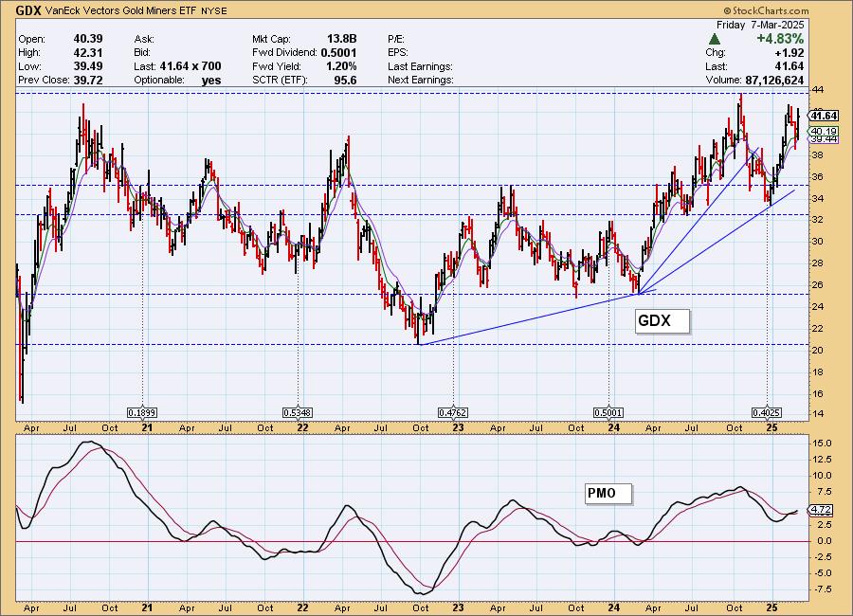Click the green 40.19 moving average axis tag
This screenshot has width=853, height=616.
coord(823,131)
